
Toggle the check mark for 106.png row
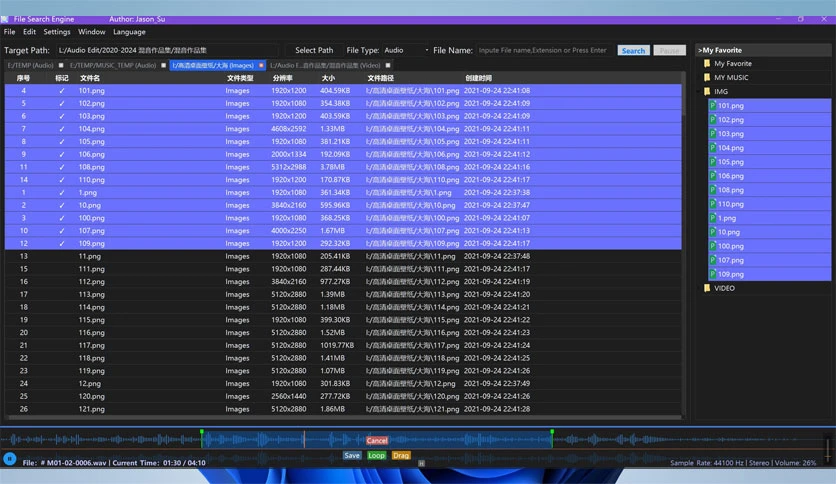pyautogui.click(x=62, y=154)
